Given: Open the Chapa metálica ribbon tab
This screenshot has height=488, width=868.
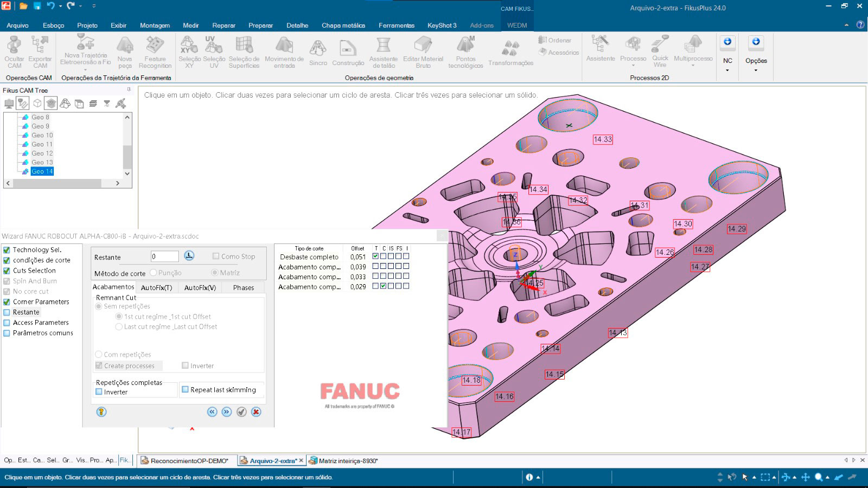Looking at the screenshot, I should pos(343,25).
